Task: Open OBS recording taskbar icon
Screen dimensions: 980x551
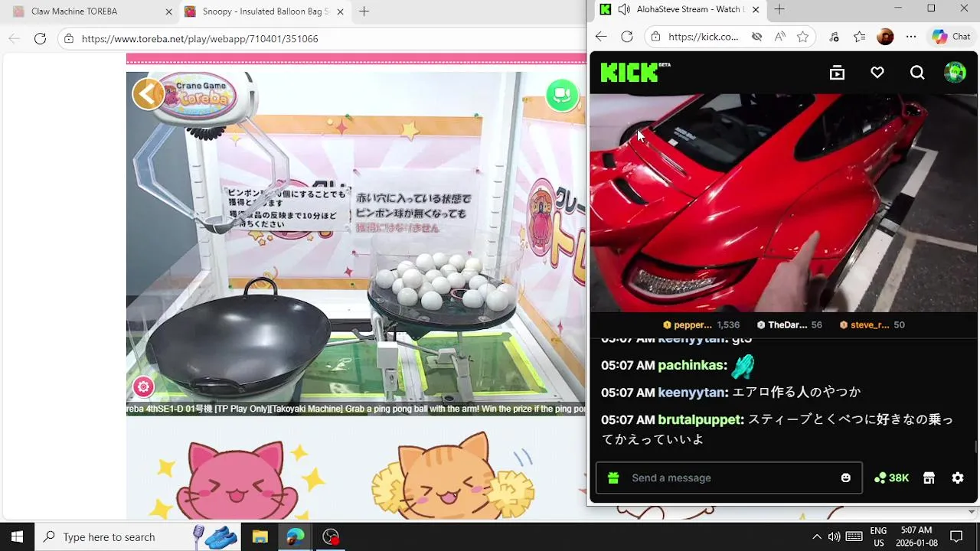Action: pyautogui.click(x=330, y=536)
